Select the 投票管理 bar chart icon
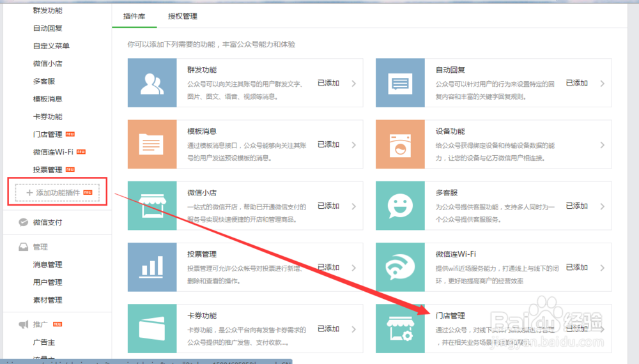Viewport: 639px width, 364px height. 152,267
